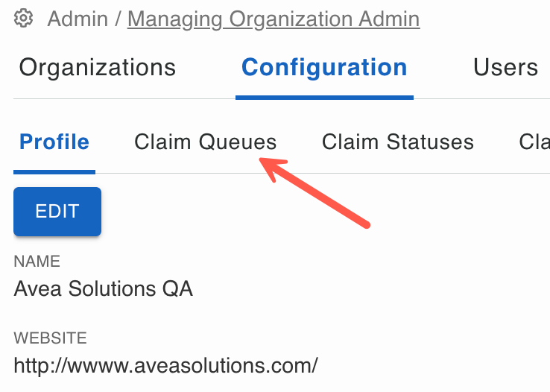Go to the Users tab

[x=505, y=68]
